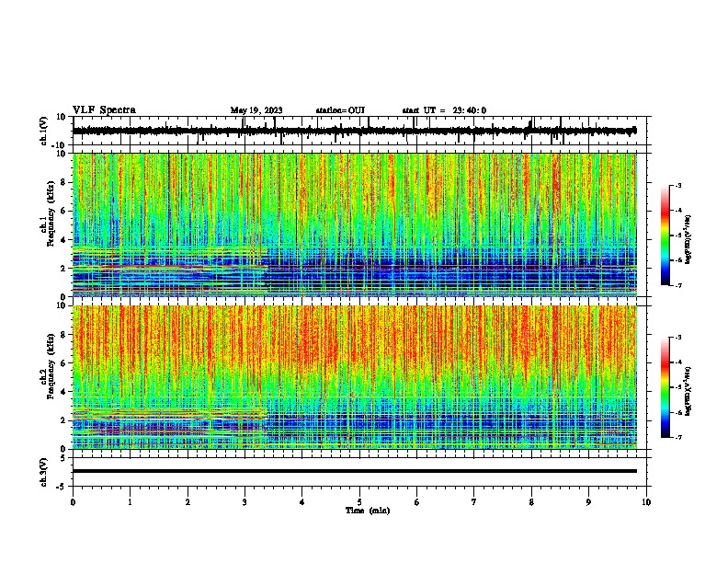Click inside the ch.1 spectrogram panel
This screenshot has width=728, height=563.
355,224
